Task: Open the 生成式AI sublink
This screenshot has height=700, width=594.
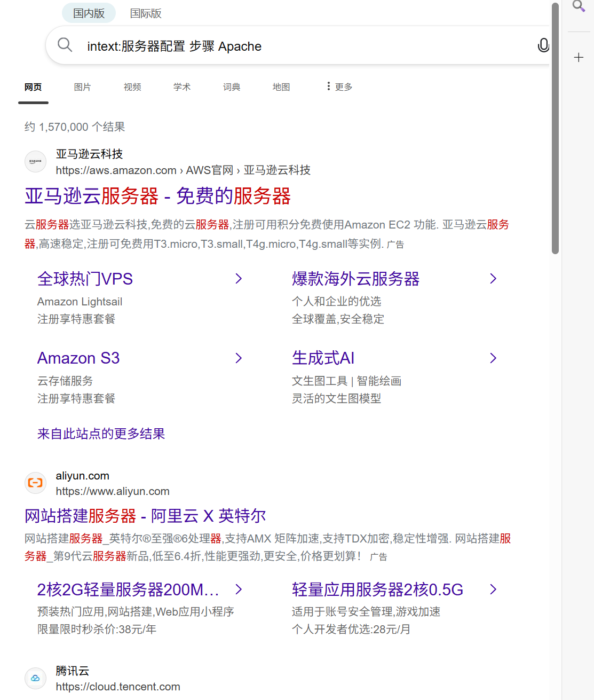Action: pos(323,358)
